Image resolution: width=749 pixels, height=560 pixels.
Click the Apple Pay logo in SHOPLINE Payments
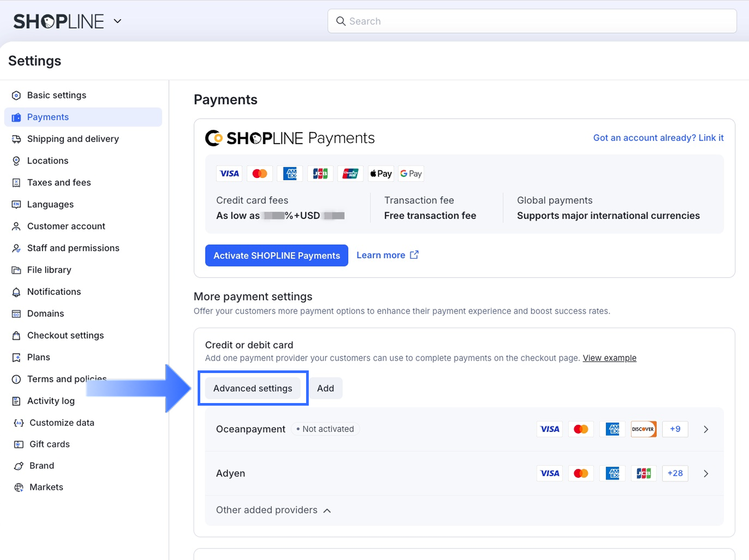(381, 174)
